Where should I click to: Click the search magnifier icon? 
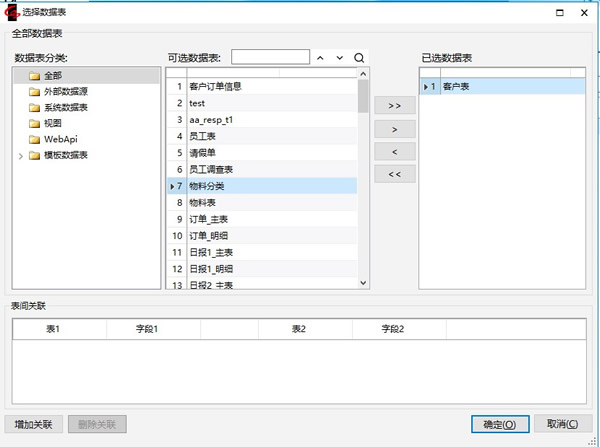[359, 58]
